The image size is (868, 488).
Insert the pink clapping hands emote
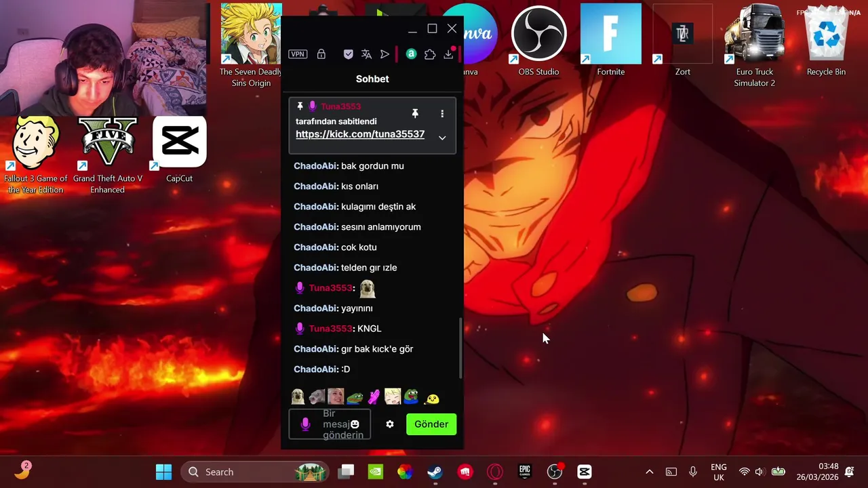coord(374,396)
